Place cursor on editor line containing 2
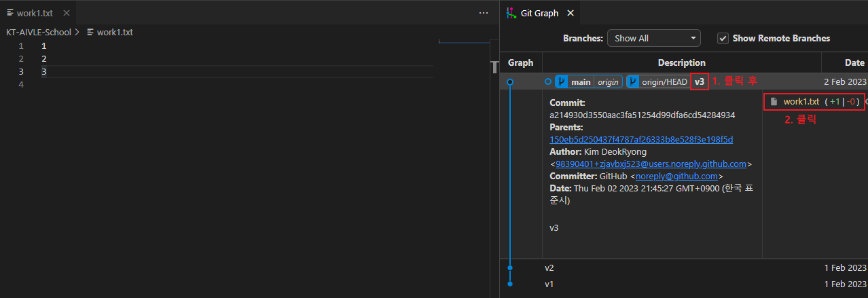The height and width of the screenshot is (298, 868). (x=237, y=58)
